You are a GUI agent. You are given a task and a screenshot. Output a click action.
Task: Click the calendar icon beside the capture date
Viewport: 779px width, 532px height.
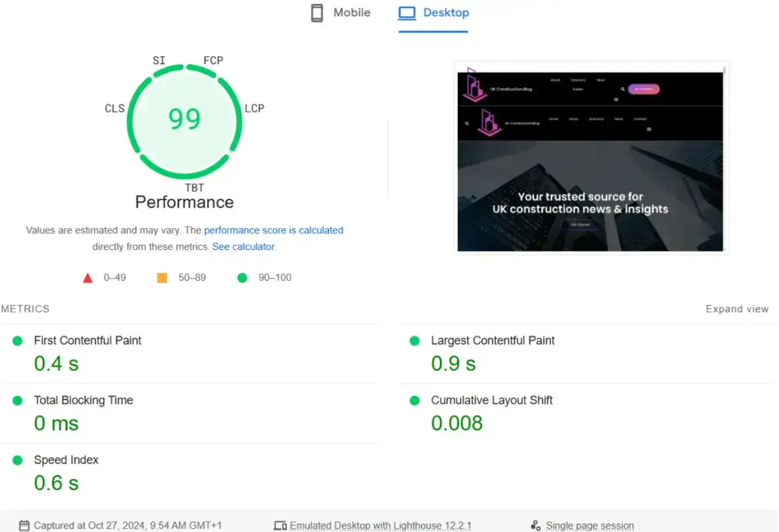tap(24, 525)
